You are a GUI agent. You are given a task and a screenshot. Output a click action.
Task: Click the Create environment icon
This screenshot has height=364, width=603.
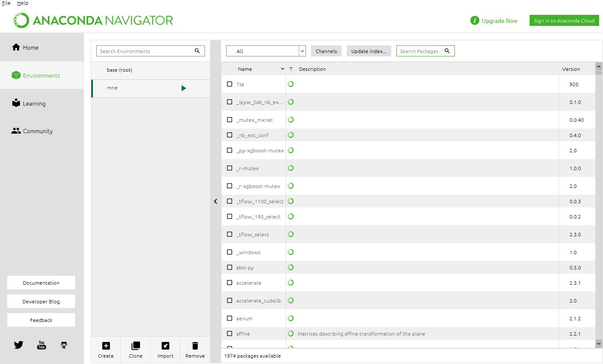(106, 346)
